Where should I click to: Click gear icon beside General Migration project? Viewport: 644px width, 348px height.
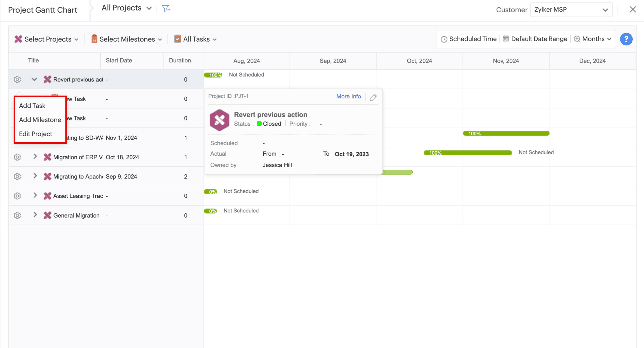17,215
